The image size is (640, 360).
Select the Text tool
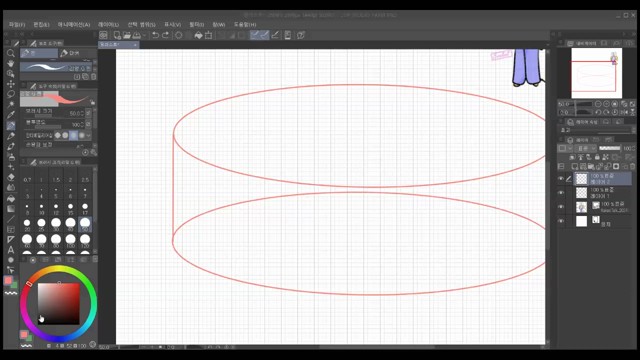click(x=11, y=250)
